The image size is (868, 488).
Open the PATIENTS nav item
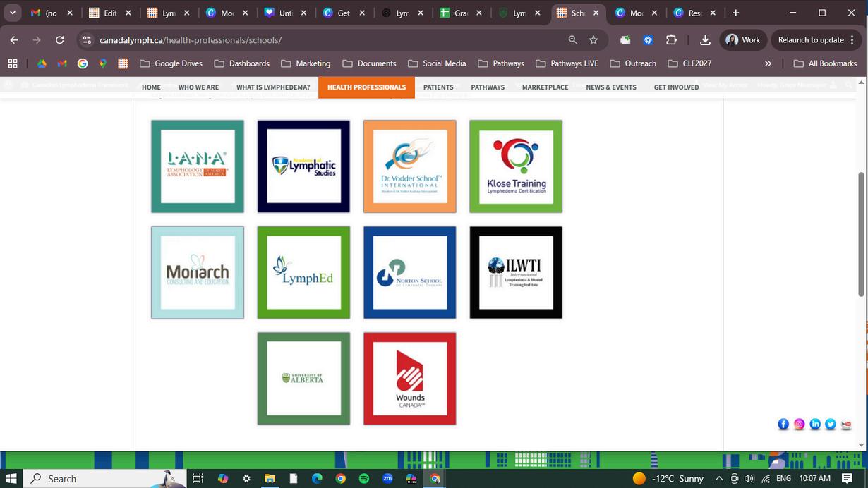pyautogui.click(x=438, y=87)
